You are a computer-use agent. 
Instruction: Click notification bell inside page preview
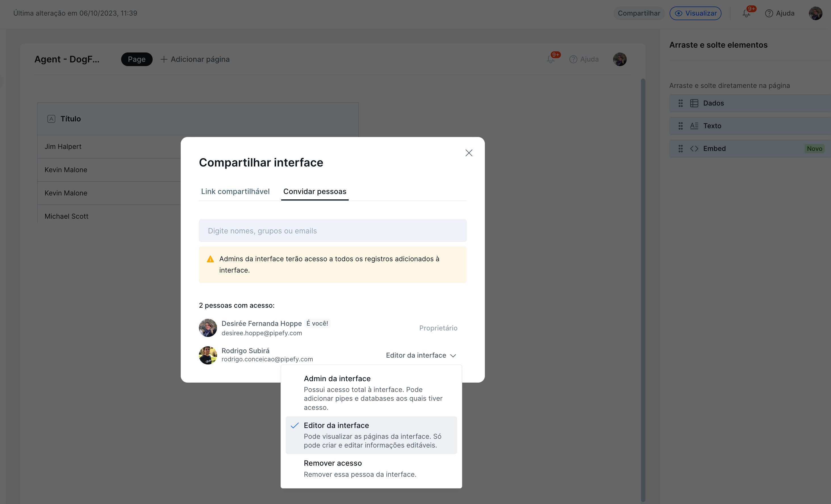tap(550, 59)
